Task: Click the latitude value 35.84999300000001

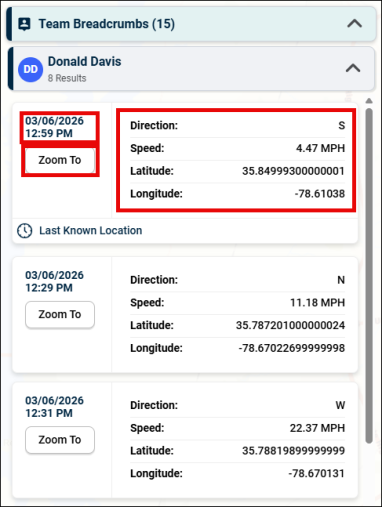Action: tap(293, 171)
